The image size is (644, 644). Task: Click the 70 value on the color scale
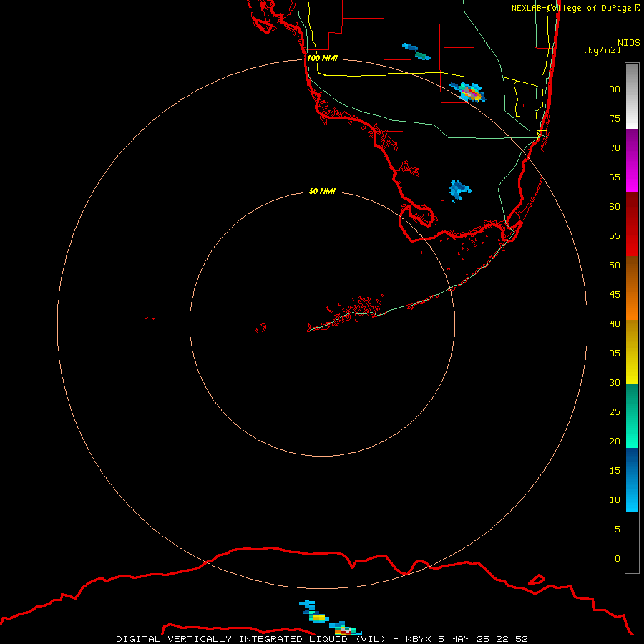[x=615, y=148]
